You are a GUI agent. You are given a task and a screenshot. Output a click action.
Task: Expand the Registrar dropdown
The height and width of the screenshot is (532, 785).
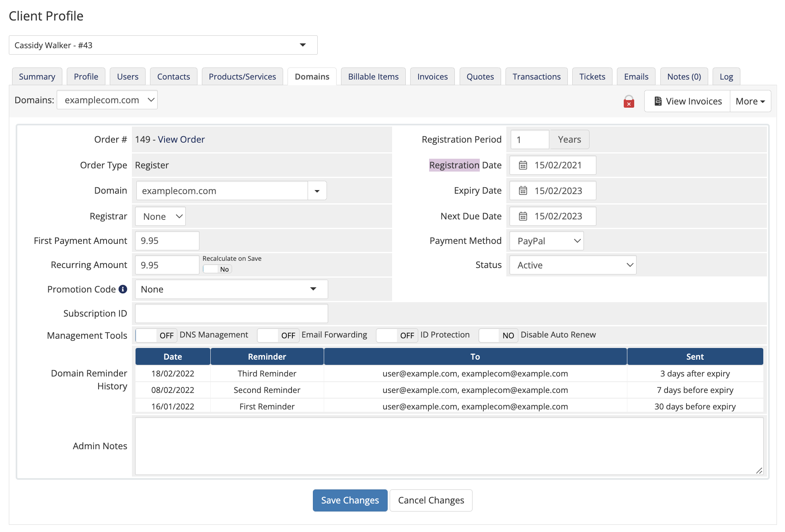point(160,216)
